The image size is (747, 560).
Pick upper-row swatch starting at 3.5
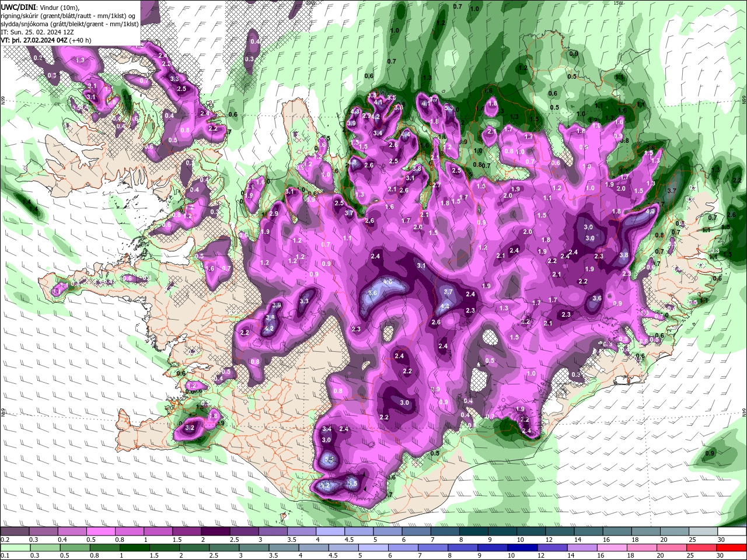[301, 531]
